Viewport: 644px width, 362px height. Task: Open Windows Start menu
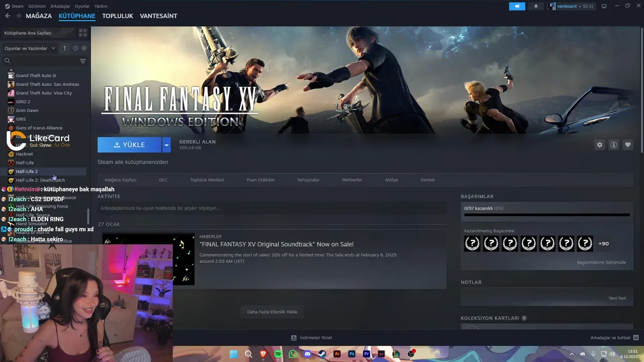233,354
